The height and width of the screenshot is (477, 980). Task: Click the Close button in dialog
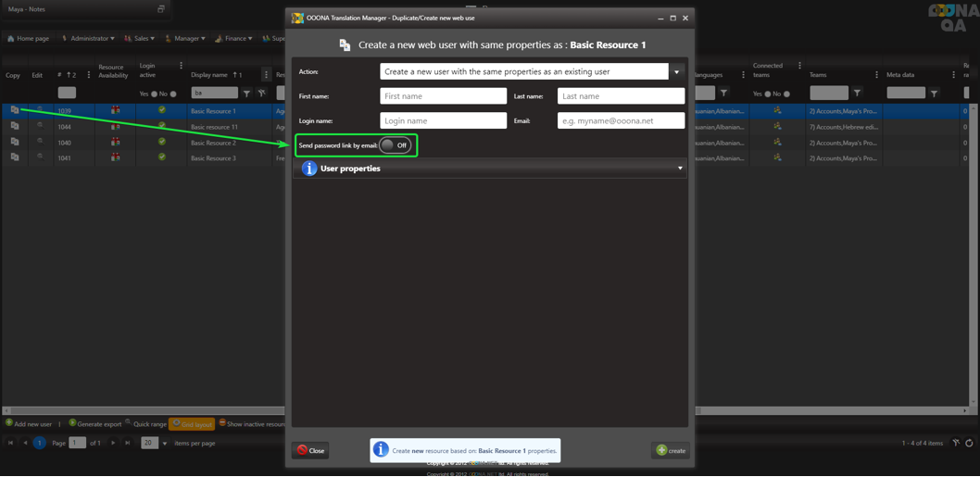(310, 450)
